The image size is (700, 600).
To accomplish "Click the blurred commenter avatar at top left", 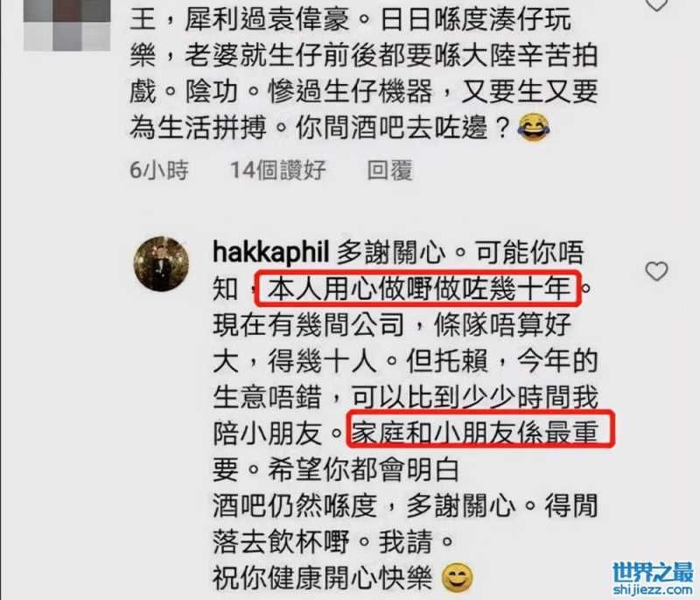I will pos(67,24).
